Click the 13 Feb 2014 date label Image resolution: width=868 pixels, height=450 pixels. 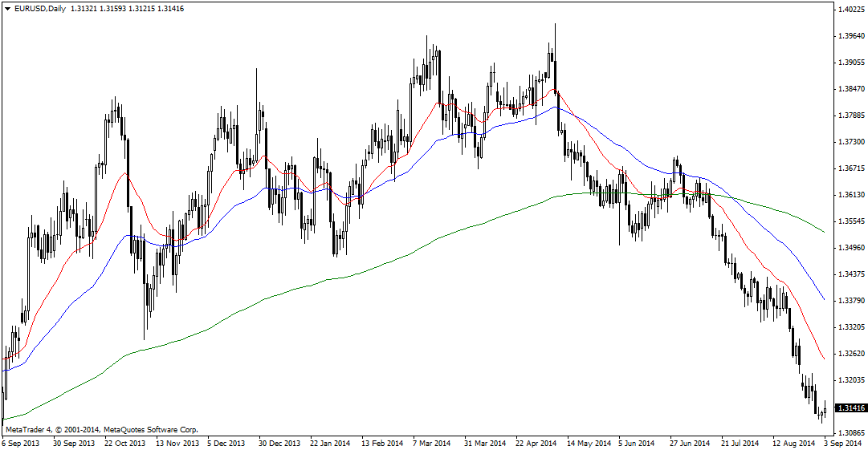coord(382,444)
